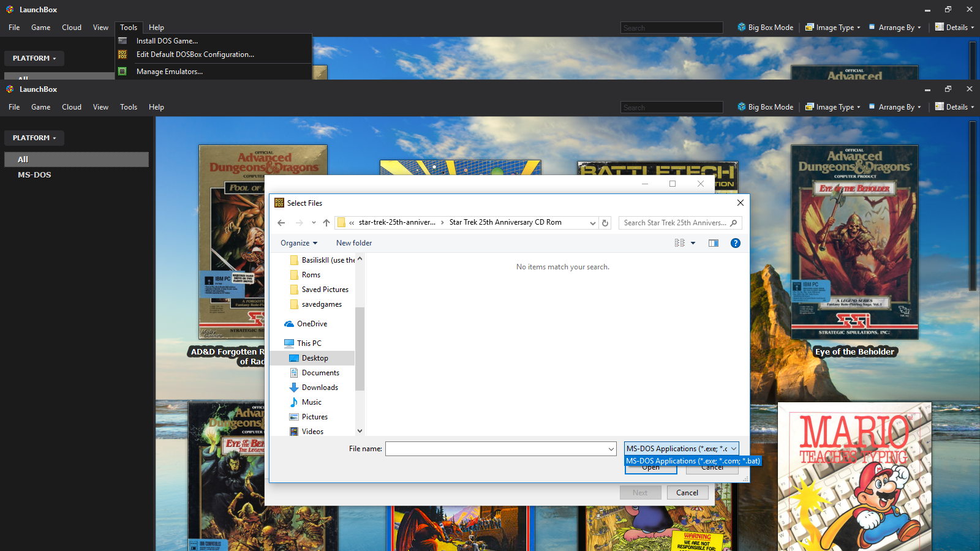Click Big Box Mode cube icon in lower window
Image resolution: width=980 pixels, height=551 pixels.
[x=742, y=107]
